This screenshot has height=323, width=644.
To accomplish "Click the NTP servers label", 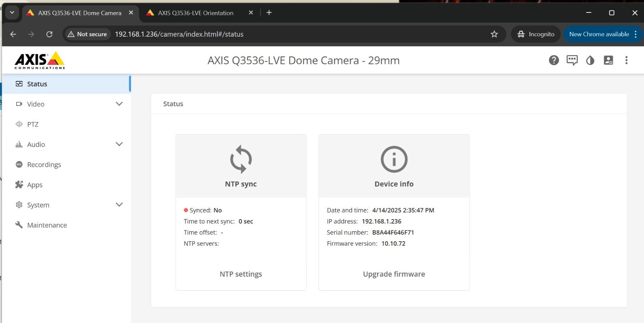I will pos(201,243).
